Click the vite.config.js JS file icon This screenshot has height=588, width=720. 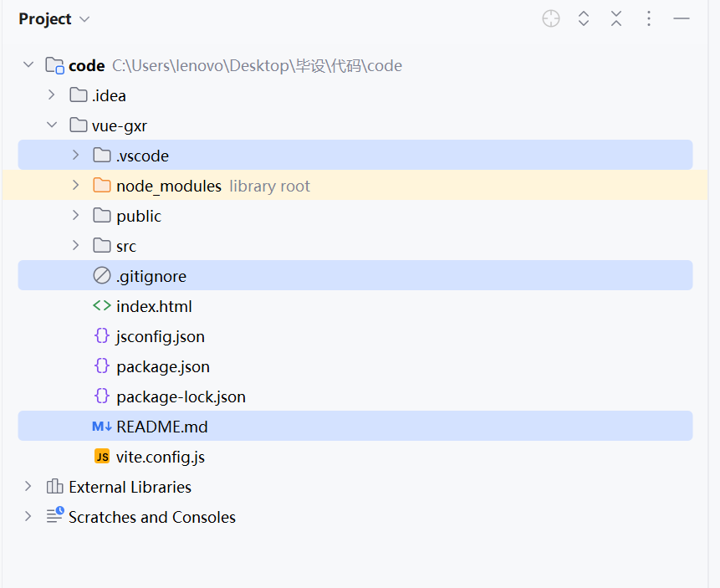click(x=102, y=457)
